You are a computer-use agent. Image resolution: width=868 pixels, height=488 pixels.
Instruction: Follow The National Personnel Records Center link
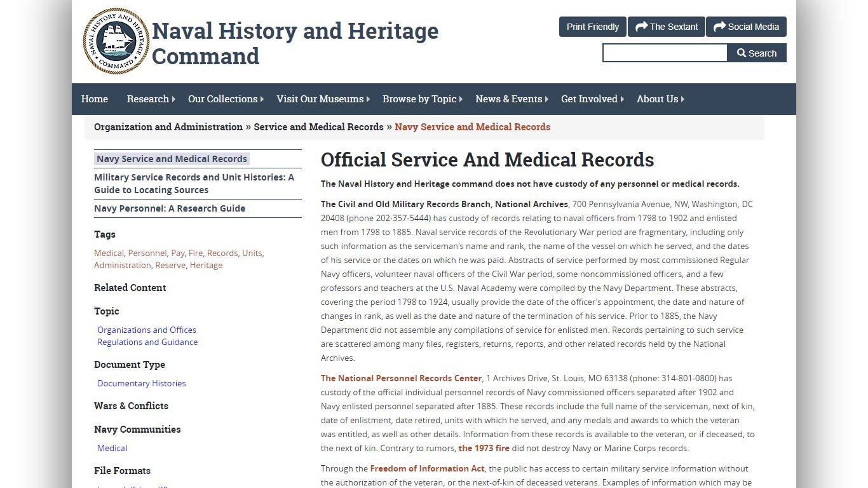pyautogui.click(x=402, y=378)
